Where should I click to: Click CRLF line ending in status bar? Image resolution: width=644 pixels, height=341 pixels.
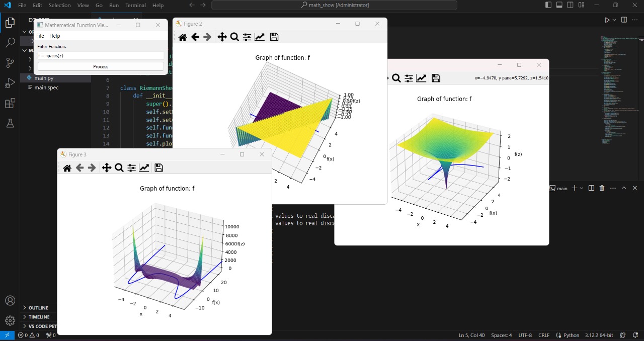click(544, 335)
